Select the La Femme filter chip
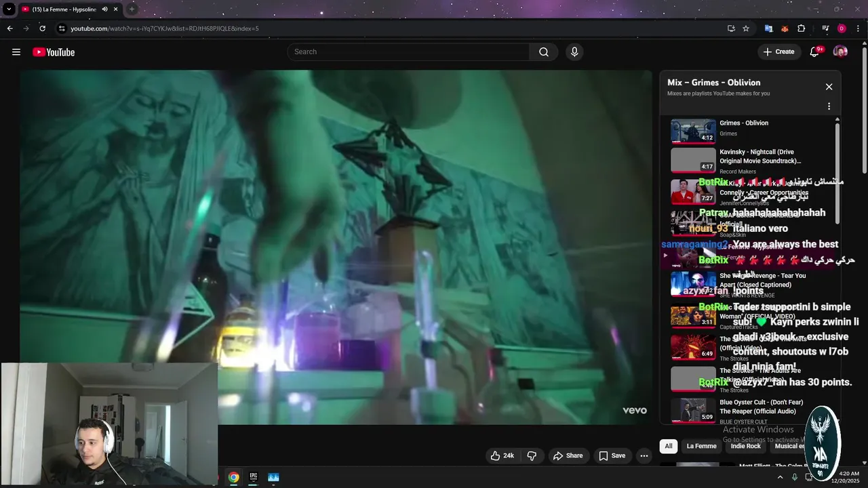The image size is (868, 488). [x=701, y=446]
